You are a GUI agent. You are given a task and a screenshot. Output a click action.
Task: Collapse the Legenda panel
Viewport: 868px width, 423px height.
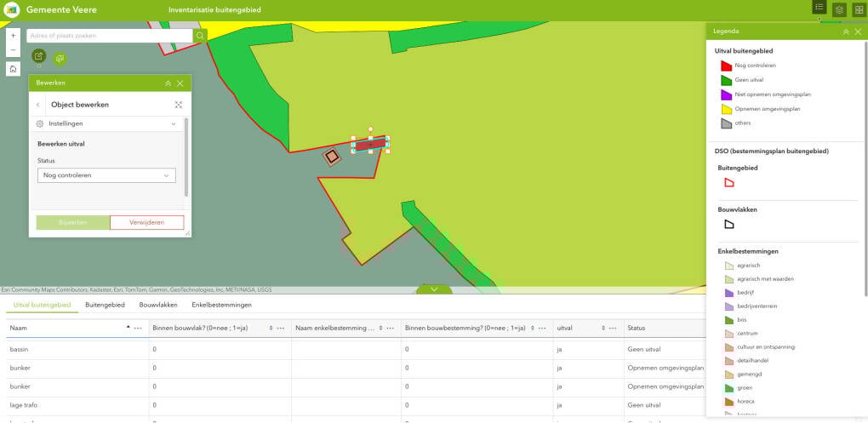pyautogui.click(x=846, y=31)
